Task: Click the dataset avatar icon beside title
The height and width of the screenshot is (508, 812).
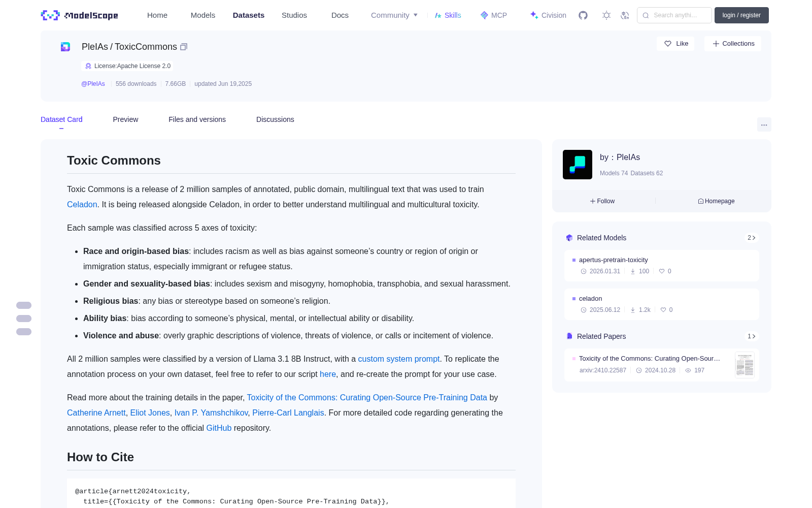Action: (x=65, y=47)
